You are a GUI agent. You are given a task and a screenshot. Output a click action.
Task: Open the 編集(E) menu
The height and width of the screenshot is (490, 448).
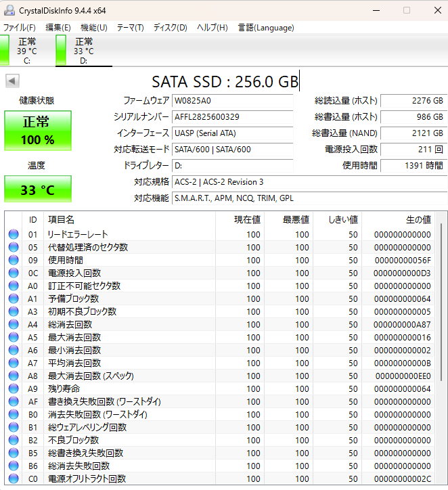point(58,28)
